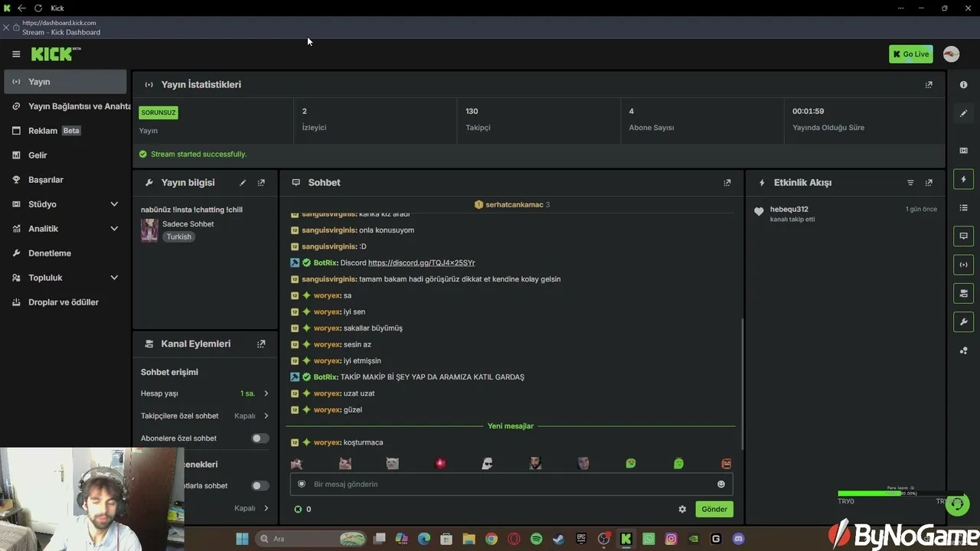Screen dimensions: 980x551
Task: Go to Gelir in the sidebar
Action: [65, 155]
